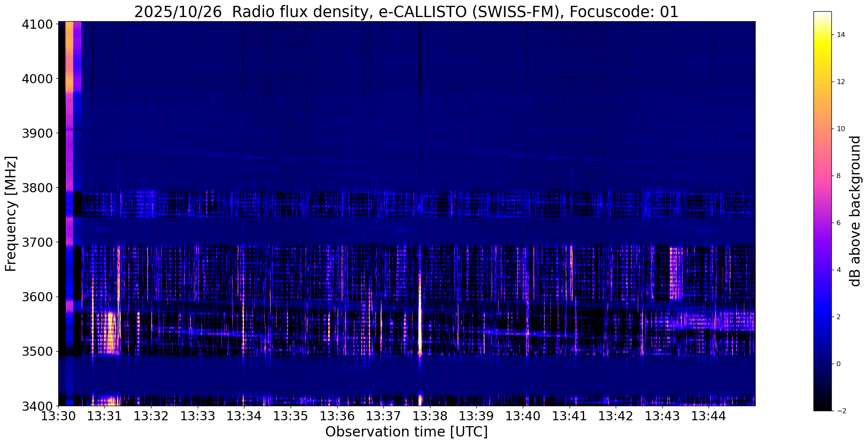Click the 3700 frequency tick label
The width and height of the screenshot is (868, 444).
(x=37, y=242)
